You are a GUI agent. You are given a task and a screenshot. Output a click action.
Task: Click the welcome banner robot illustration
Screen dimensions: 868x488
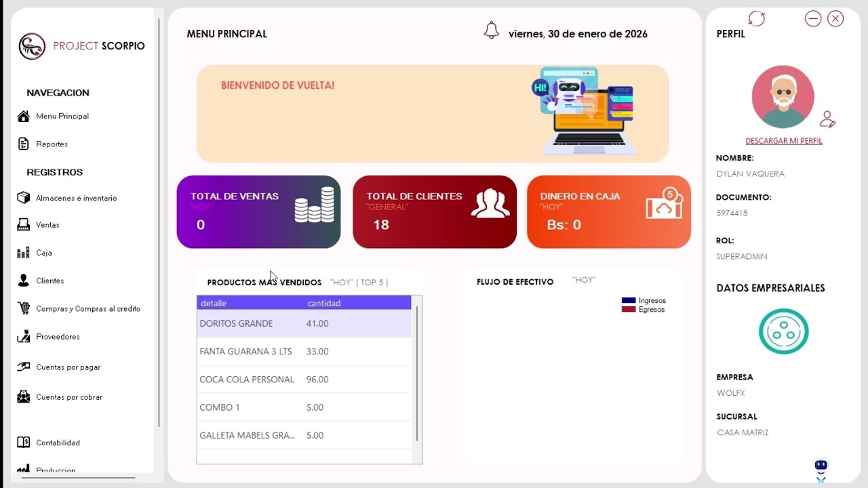pos(585,110)
